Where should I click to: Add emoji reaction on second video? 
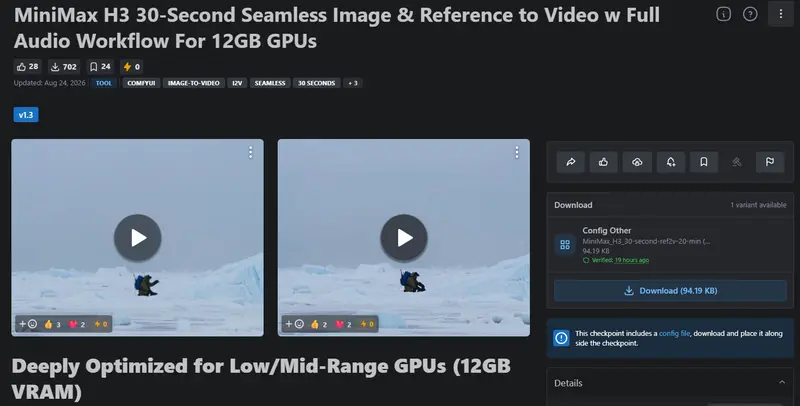coord(294,324)
